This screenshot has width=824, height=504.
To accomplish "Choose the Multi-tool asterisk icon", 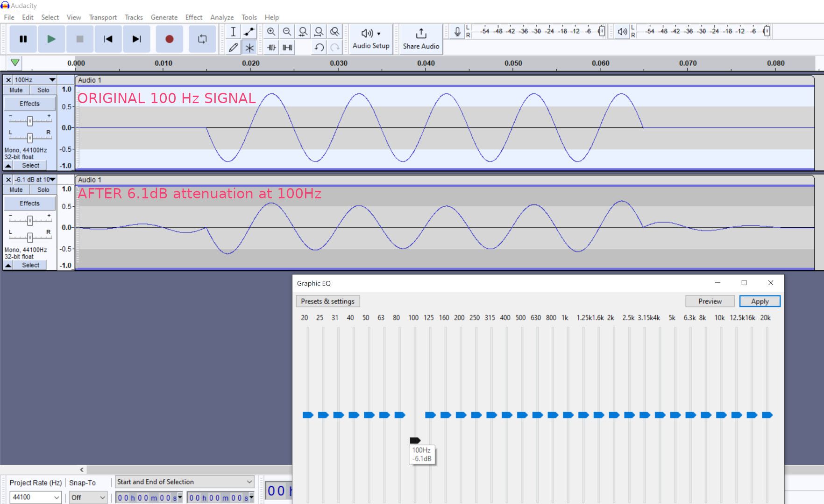I will [x=249, y=48].
